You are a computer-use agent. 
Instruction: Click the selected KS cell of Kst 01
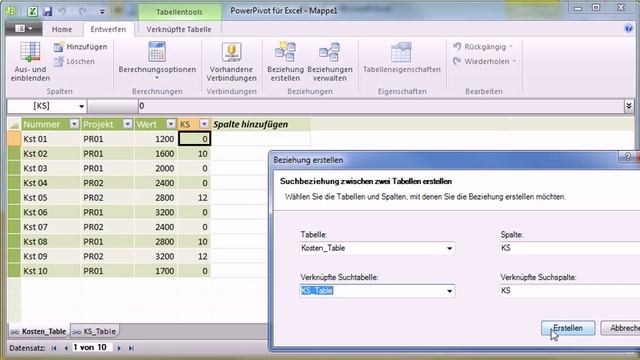[194, 139]
